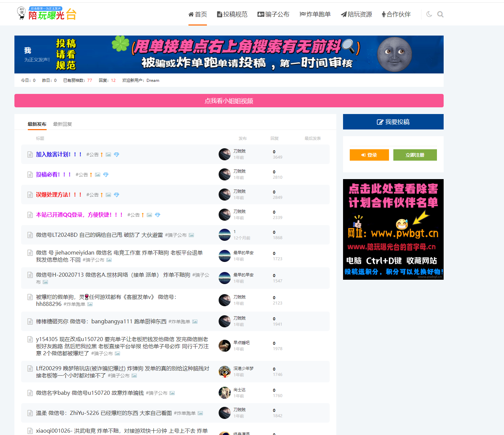
Task: Select the #骗子公布 tag on 微信号LT2024BD post
Action: click(176, 235)
